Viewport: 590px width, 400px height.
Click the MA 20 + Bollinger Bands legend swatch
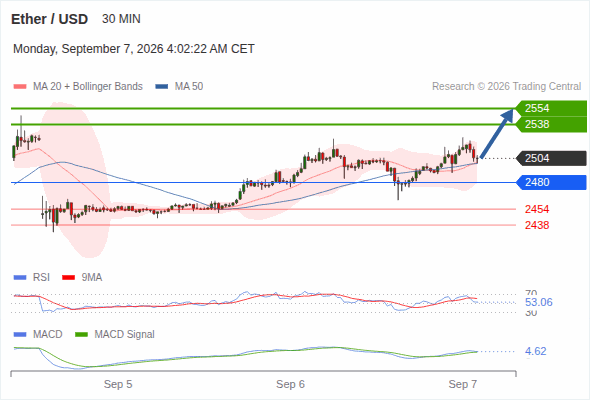[20, 87]
